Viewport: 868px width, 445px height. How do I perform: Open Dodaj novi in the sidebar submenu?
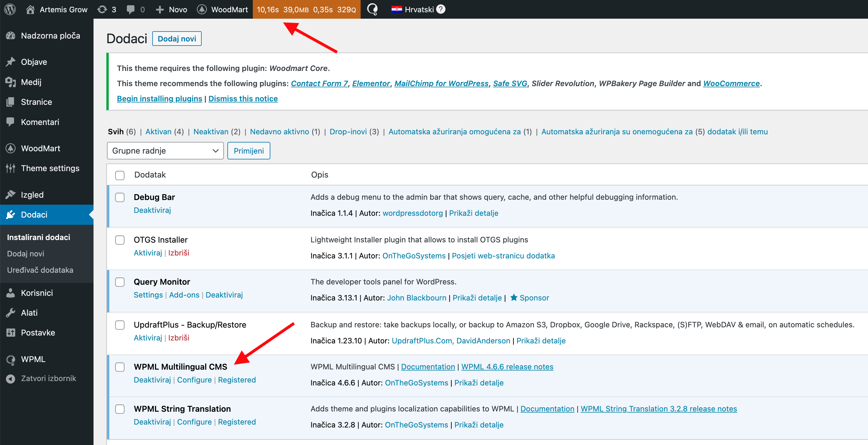26,253
